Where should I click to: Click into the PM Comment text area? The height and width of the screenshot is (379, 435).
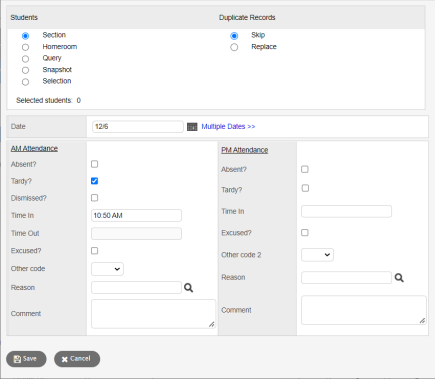click(x=364, y=310)
